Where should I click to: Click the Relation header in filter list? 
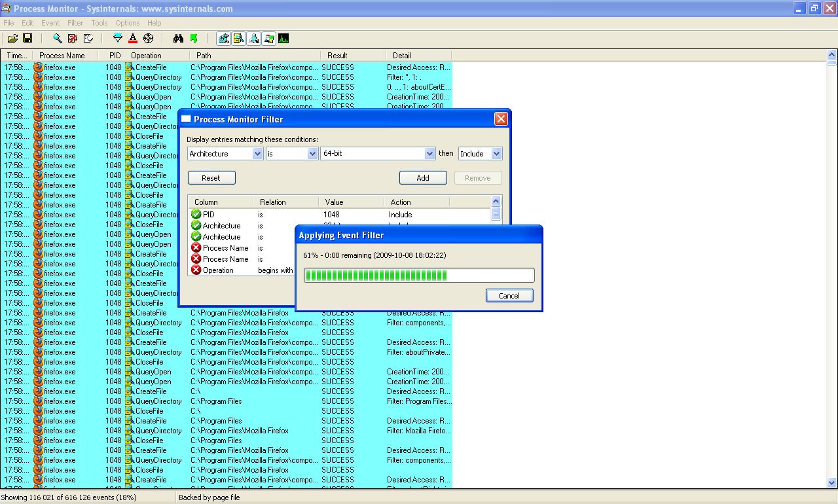coord(286,202)
